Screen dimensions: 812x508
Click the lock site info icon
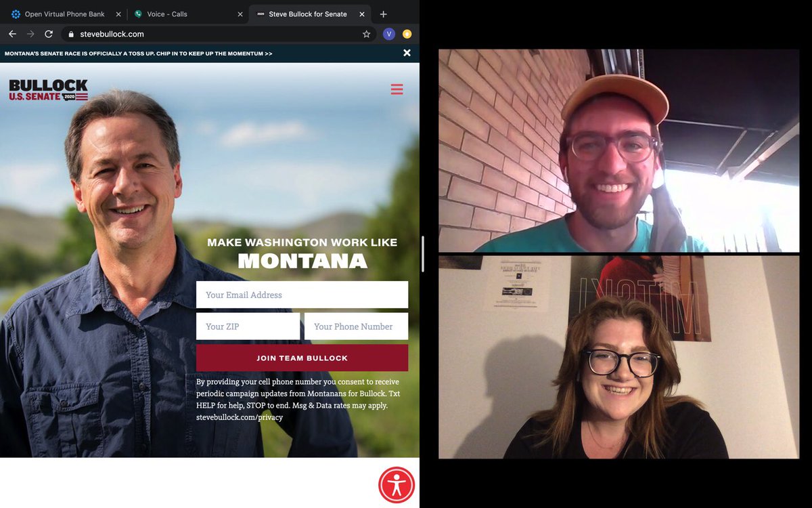point(70,34)
